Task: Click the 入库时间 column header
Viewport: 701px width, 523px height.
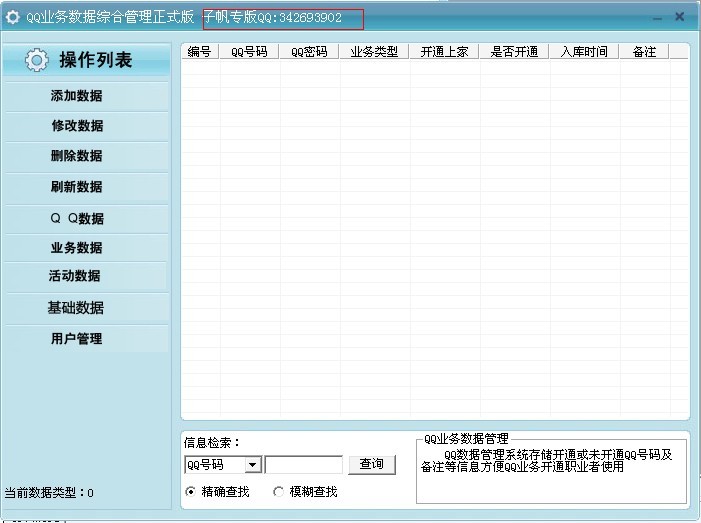Action: [x=584, y=52]
